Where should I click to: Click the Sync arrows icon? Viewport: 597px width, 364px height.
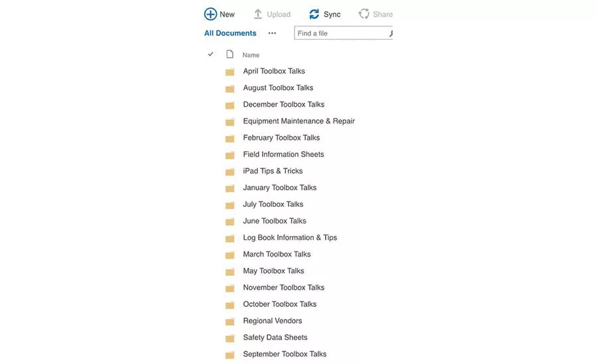tap(314, 14)
